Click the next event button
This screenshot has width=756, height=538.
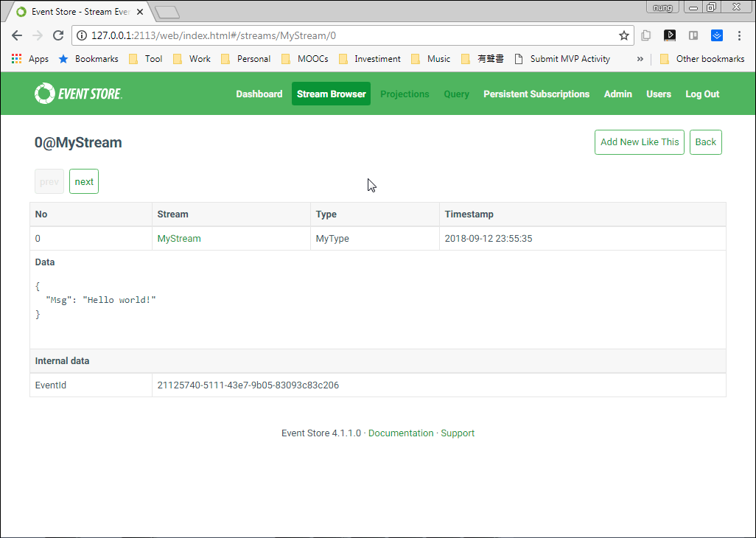coord(84,182)
